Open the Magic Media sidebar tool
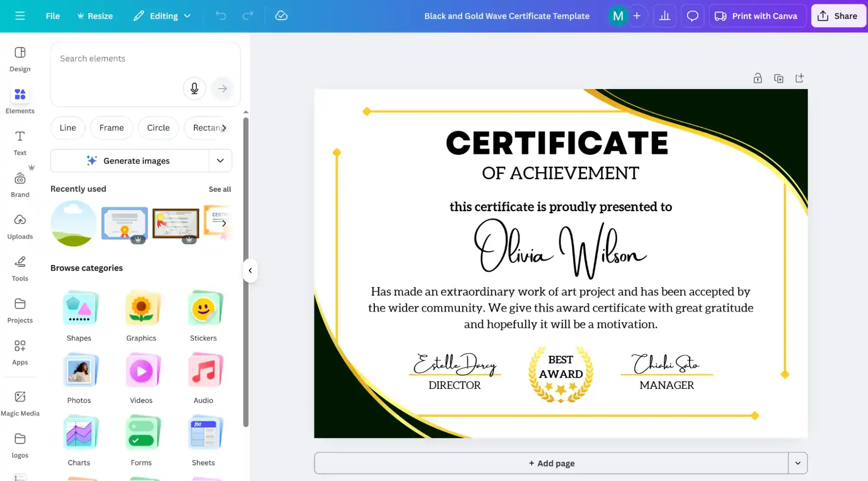The width and height of the screenshot is (868, 481). 20,403
